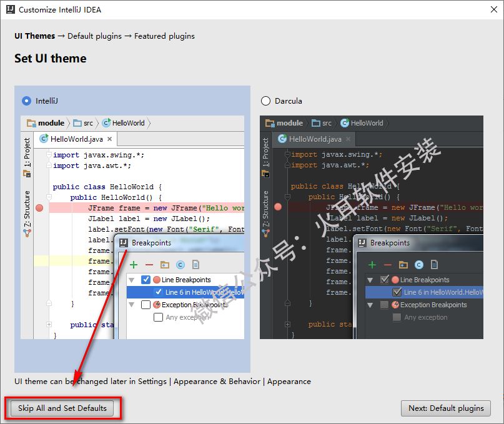Open HelloWorld.java tab in light preview
Viewport: 504px width, 424px height.
[x=76, y=139]
